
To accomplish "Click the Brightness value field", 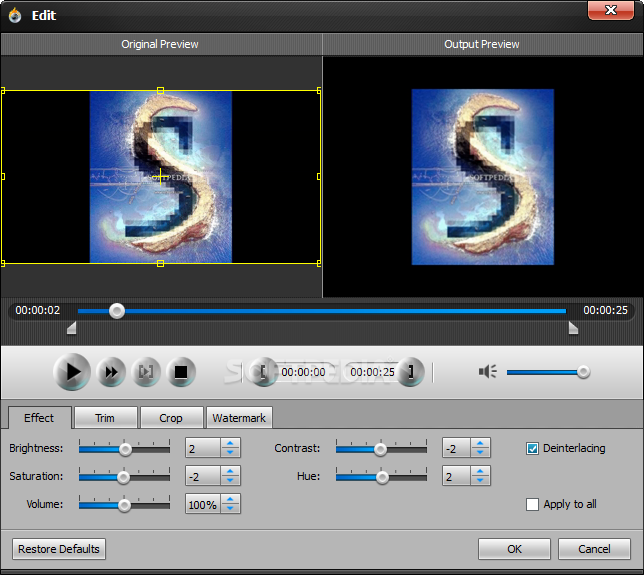I will tap(203, 448).
